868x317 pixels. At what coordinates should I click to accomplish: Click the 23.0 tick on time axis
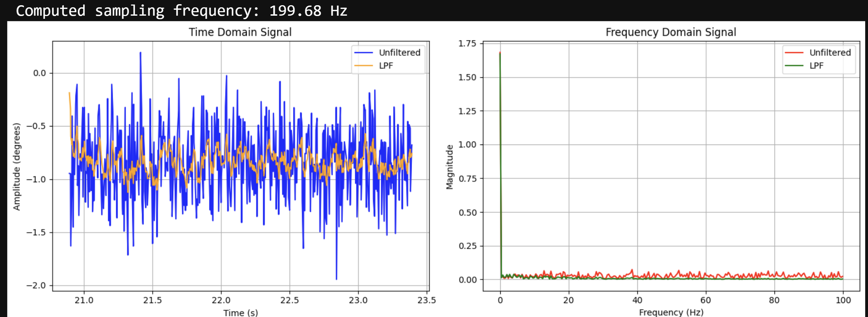[358, 300]
